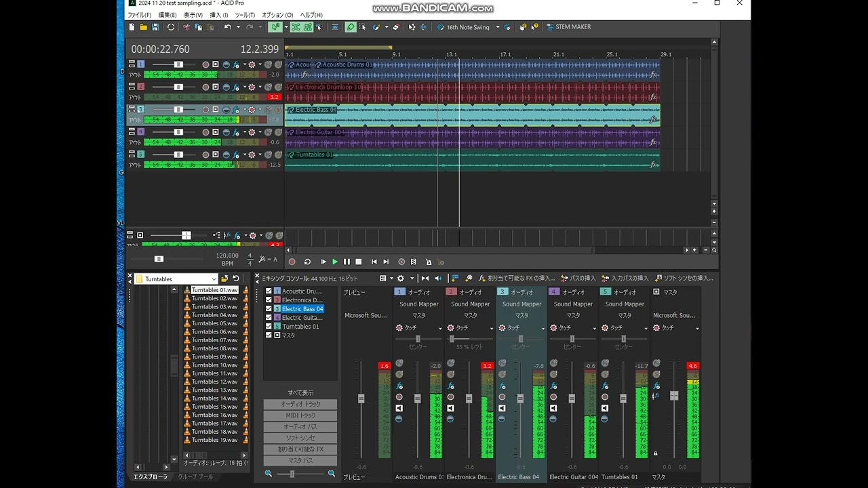Select the Draw (pencil) tool
The width and height of the screenshot is (868, 488).
[350, 27]
